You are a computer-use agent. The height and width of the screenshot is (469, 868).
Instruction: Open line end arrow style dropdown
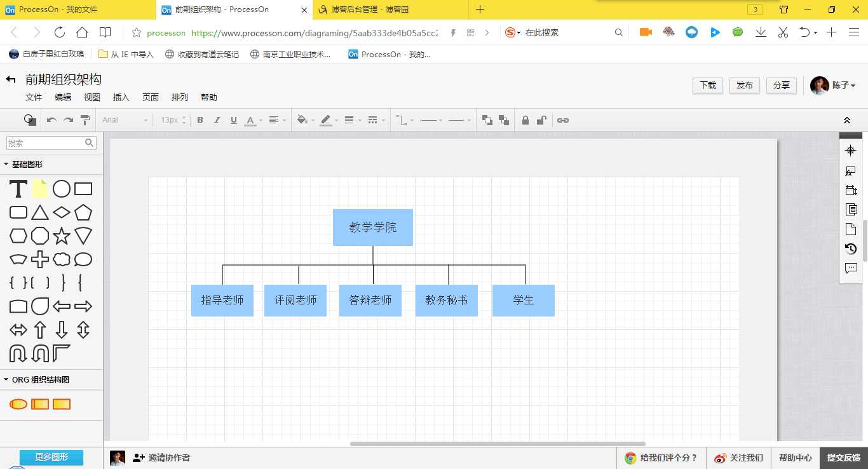459,120
